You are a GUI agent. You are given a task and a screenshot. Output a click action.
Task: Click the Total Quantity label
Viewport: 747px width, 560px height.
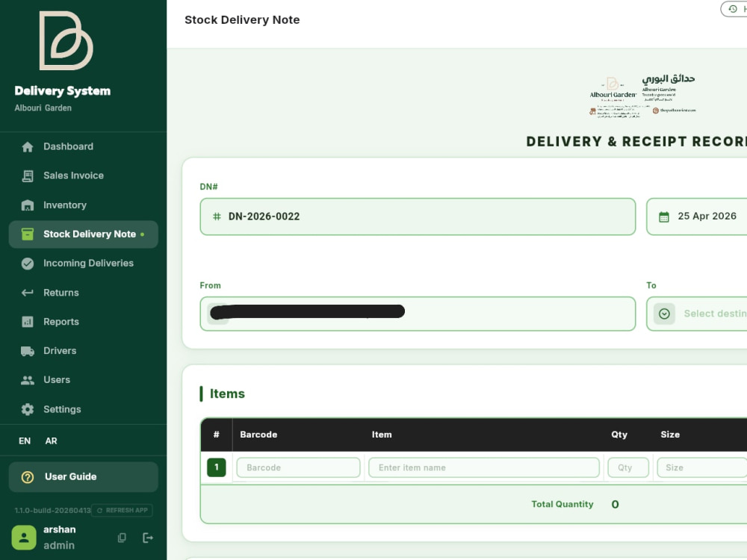pyautogui.click(x=562, y=504)
